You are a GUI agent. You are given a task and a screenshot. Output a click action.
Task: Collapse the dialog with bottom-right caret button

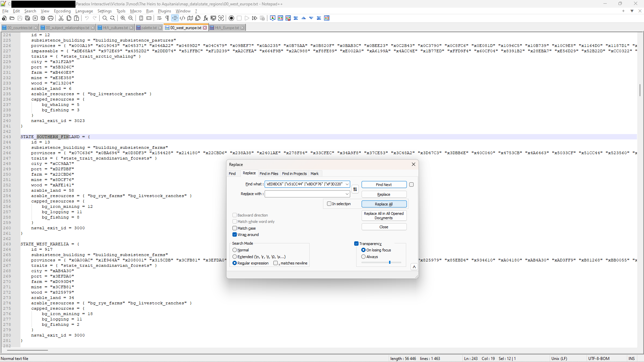pyautogui.click(x=414, y=267)
